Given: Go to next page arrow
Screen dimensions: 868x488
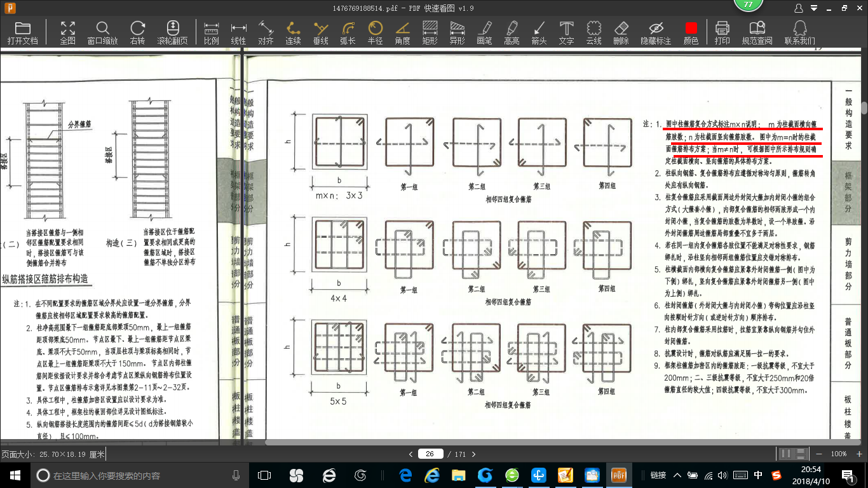Looking at the screenshot, I should click(x=473, y=454).
